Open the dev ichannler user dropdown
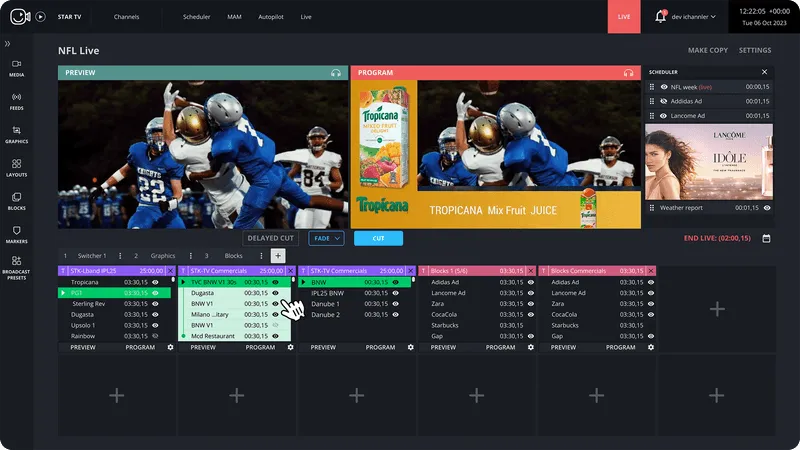Viewport: 800px width, 450px height. click(x=693, y=17)
